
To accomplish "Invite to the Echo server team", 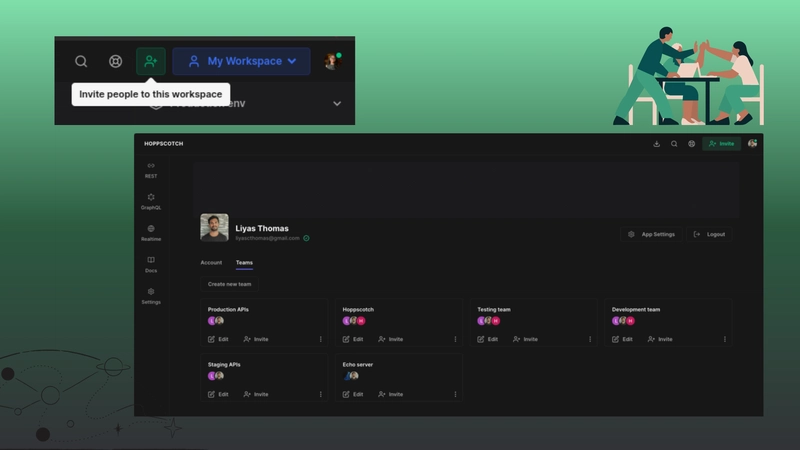I will pos(391,394).
